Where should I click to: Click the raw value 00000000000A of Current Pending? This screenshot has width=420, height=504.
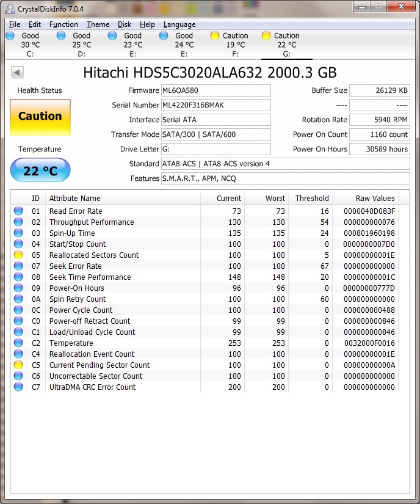(x=369, y=365)
